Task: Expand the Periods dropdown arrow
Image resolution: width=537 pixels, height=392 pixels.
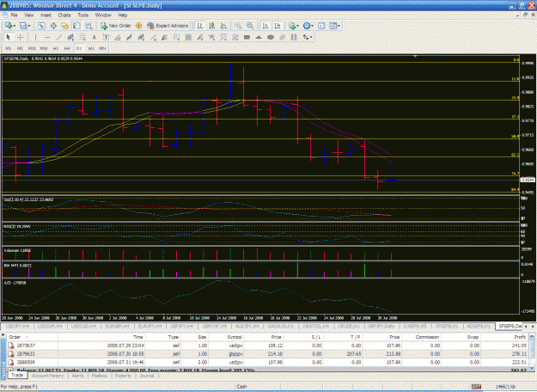Action: (x=312, y=26)
